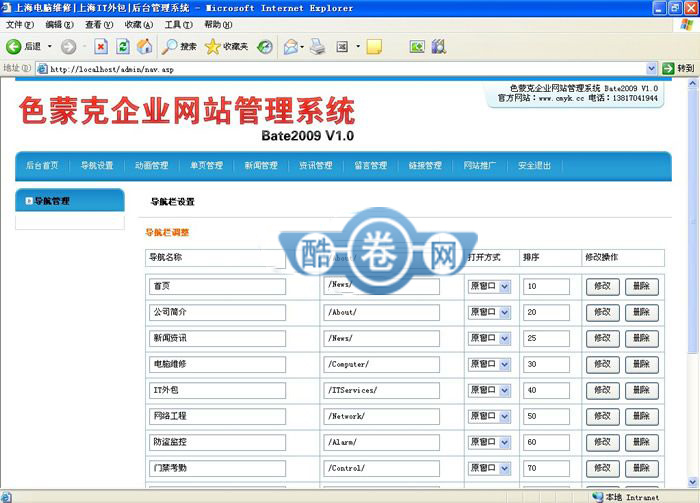Select 导航管理 in the left sidebar
Viewport: 700px width, 503px height.
click(52, 201)
